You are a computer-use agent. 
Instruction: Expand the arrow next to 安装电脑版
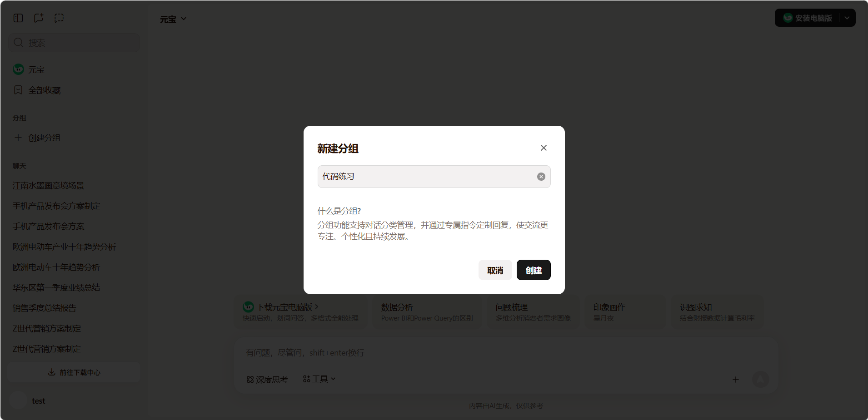coord(847,18)
